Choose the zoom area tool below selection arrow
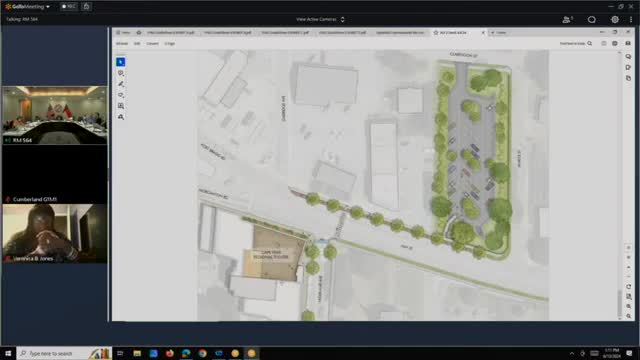The width and height of the screenshot is (640, 360). point(120,73)
